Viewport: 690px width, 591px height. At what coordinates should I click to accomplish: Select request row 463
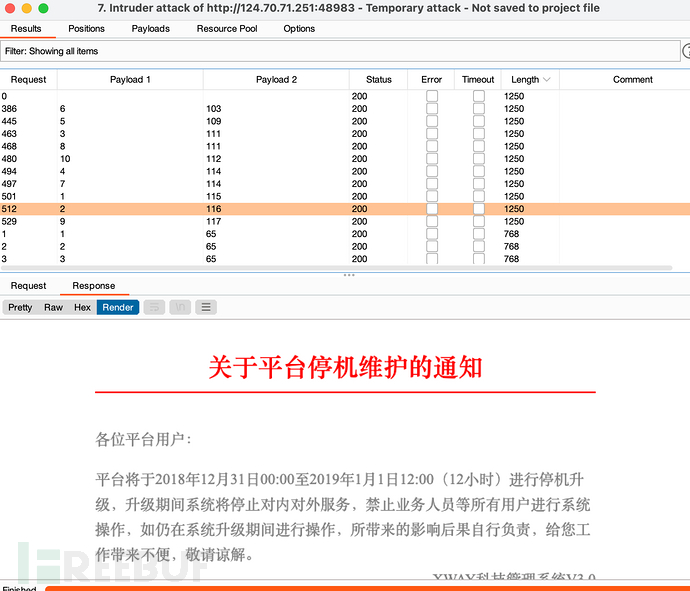click(x=345, y=133)
